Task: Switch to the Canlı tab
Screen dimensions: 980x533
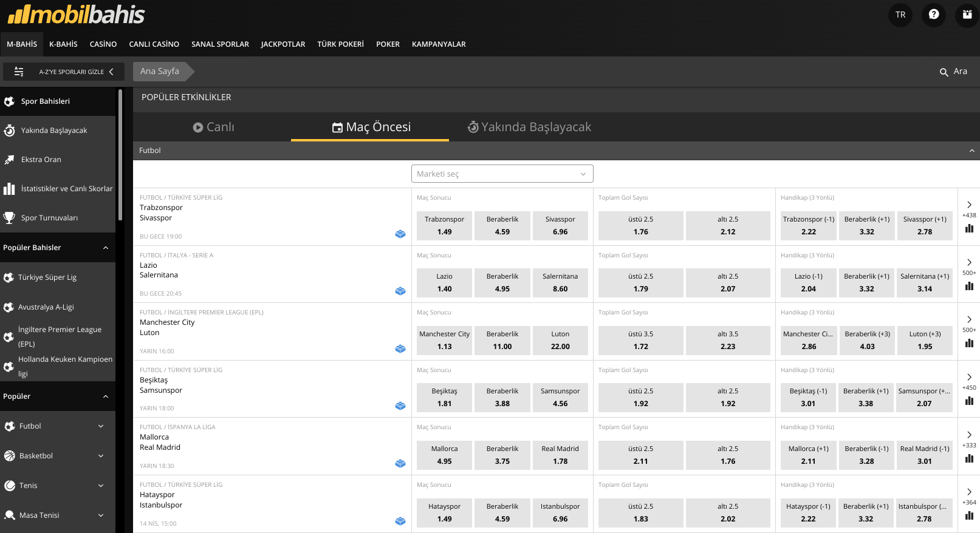Action: pyautogui.click(x=213, y=127)
